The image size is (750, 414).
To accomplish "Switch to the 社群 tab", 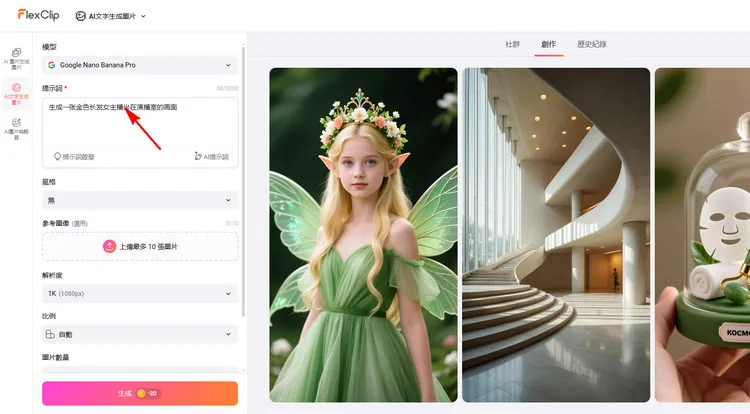I will (x=512, y=45).
